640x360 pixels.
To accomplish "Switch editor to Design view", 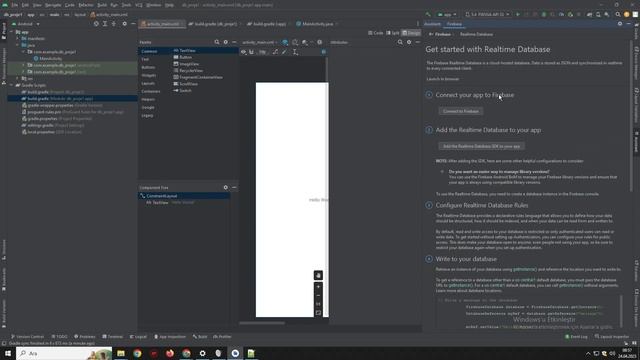I will (x=411, y=33).
